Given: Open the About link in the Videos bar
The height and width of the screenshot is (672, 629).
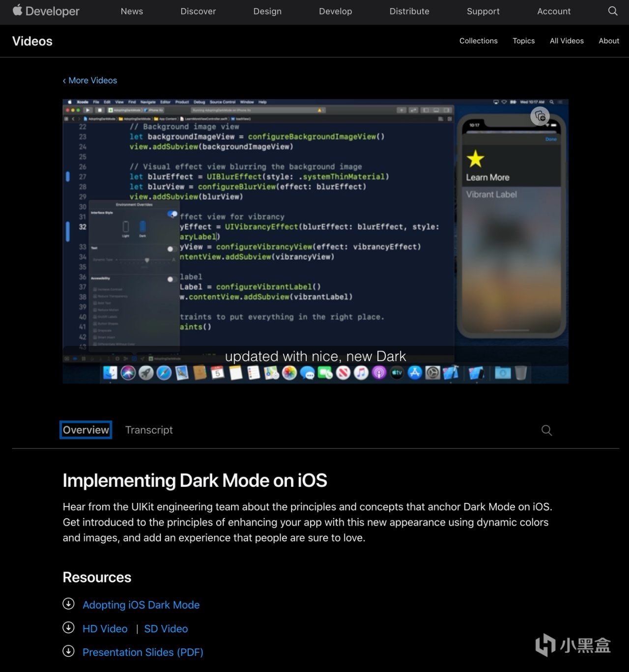Looking at the screenshot, I should click(x=609, y=41).
